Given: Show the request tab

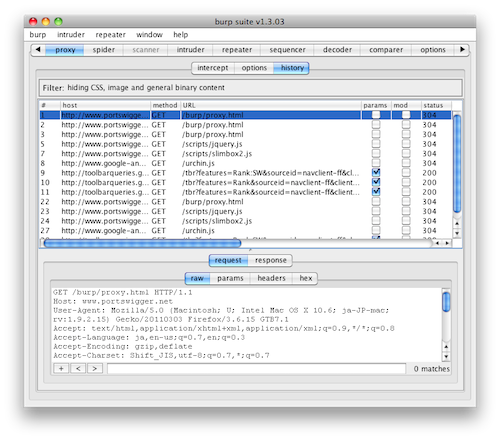Looking at the screenshot, I should pos(228,260).
